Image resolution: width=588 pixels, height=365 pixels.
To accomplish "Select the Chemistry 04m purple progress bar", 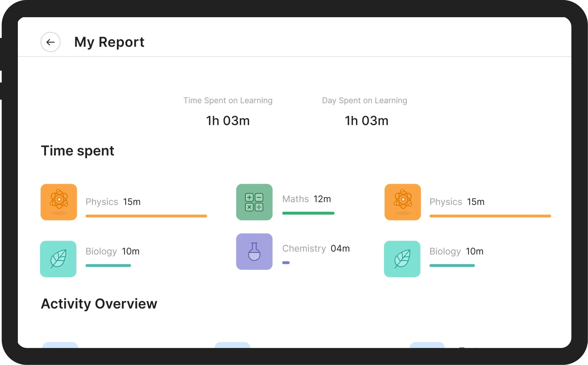I will [x=286, y=263].
